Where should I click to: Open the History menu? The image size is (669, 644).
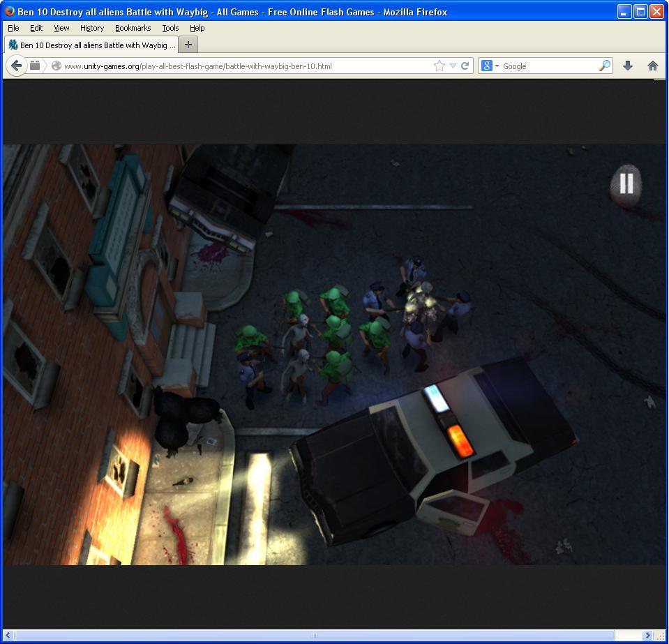91,28
